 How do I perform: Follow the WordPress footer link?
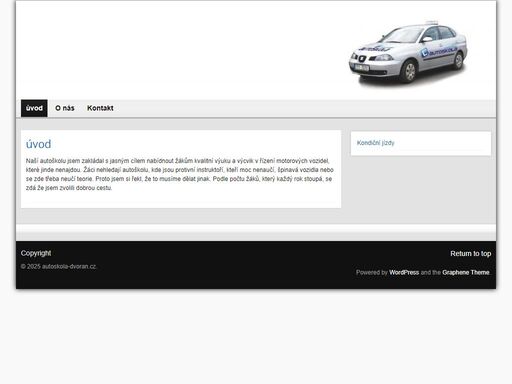tap(404, 272)
